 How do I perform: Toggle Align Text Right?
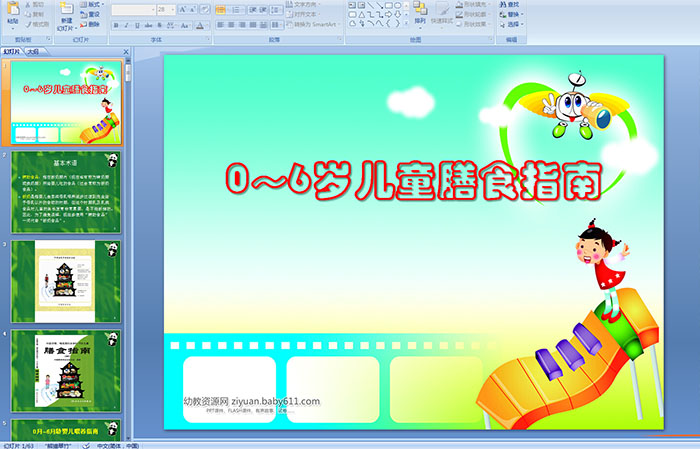[x=242, y=25]
